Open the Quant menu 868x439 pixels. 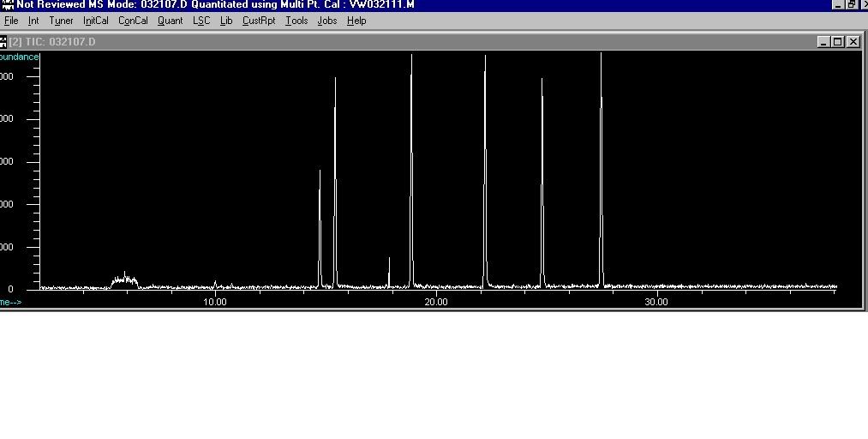click(170, 21)
